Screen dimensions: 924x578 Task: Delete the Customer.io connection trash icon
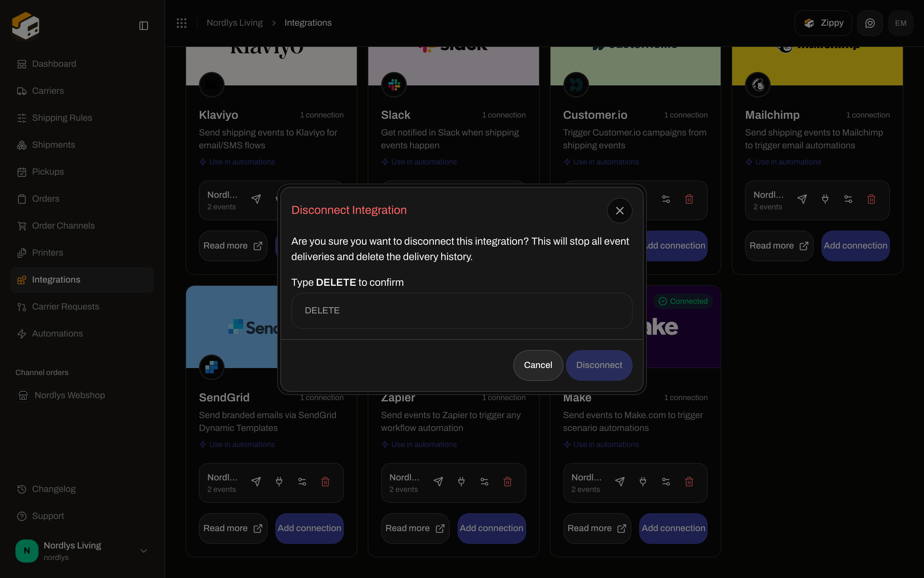(689, 199)
